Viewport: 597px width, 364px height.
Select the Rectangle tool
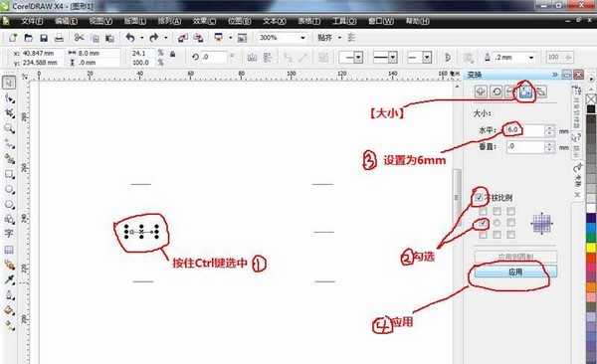9,174
